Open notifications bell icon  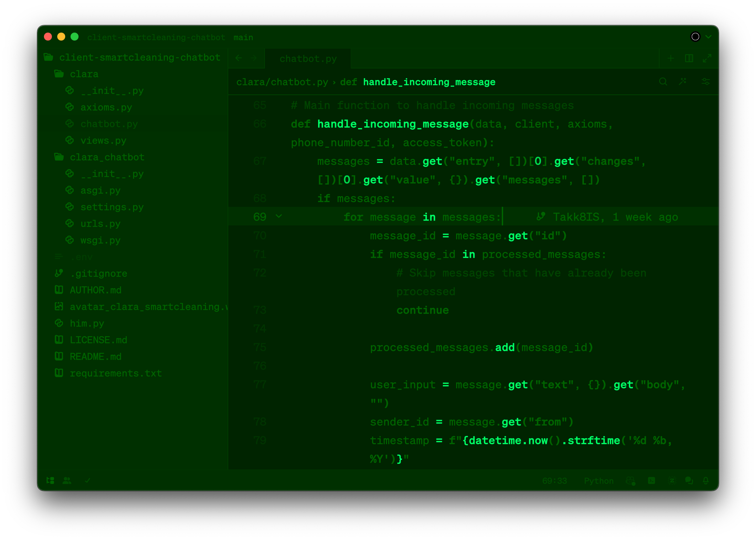(706, 480)
